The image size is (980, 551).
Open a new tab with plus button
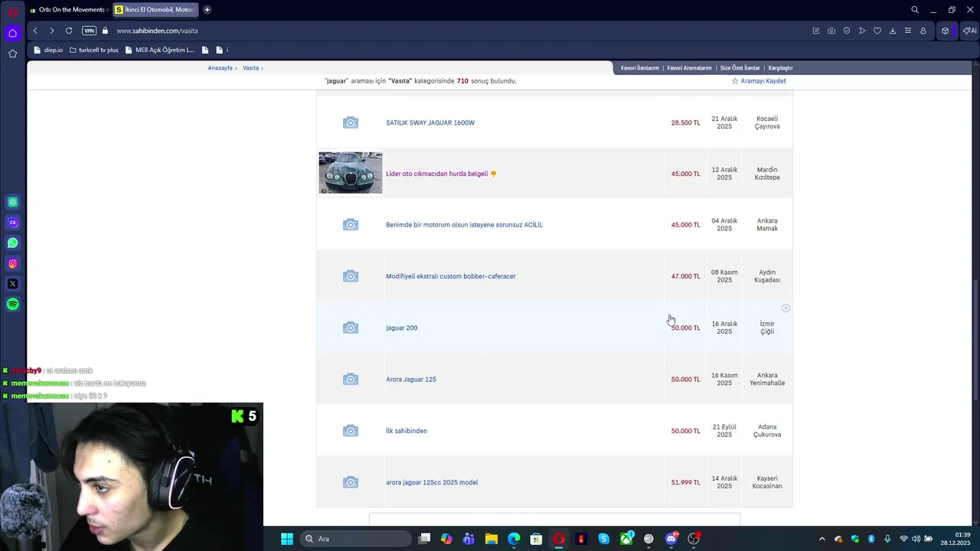207,10
